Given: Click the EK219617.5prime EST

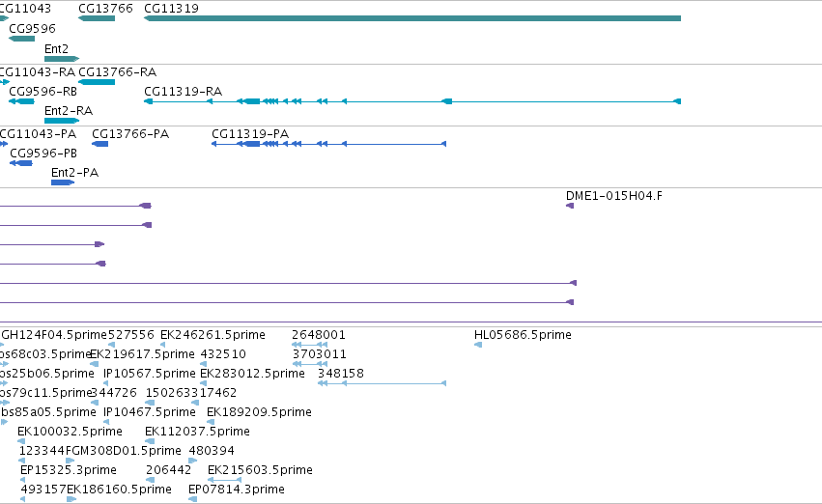Looking at the screenshot, I should pos(95,364).
